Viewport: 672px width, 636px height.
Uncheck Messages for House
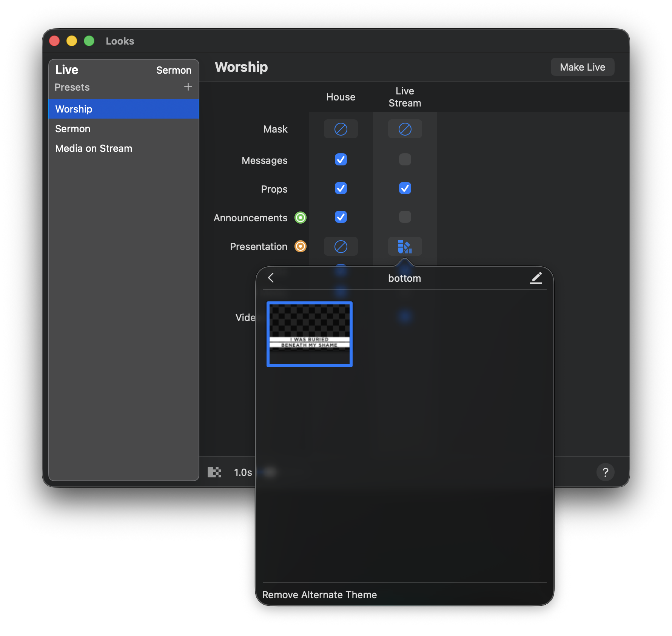(341, 159)
